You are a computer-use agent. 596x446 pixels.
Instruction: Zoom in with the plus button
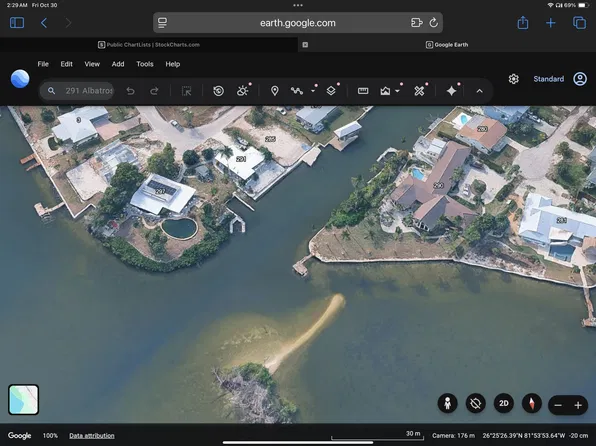point(578,405)
